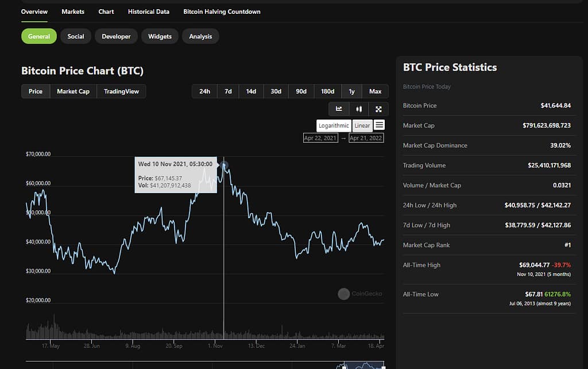588x369 pixels.
Task: Switch chart to Market Cap view
Action: point(73,91)
